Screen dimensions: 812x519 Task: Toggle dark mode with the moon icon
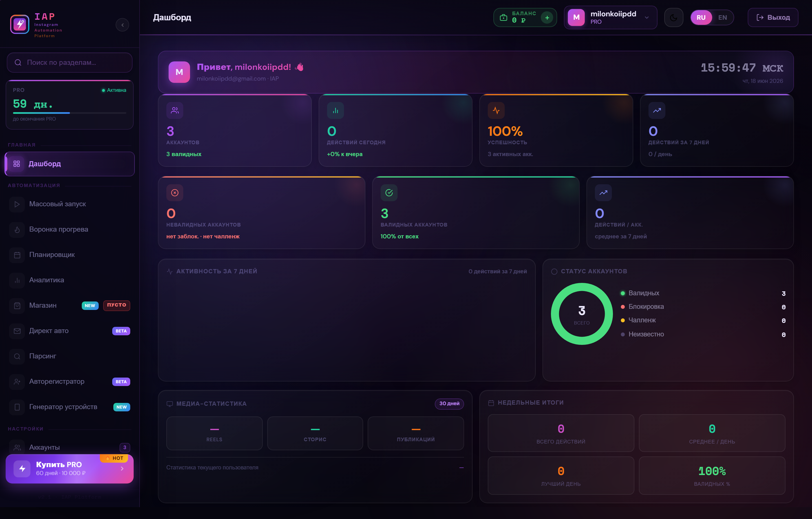pos(673,17)
